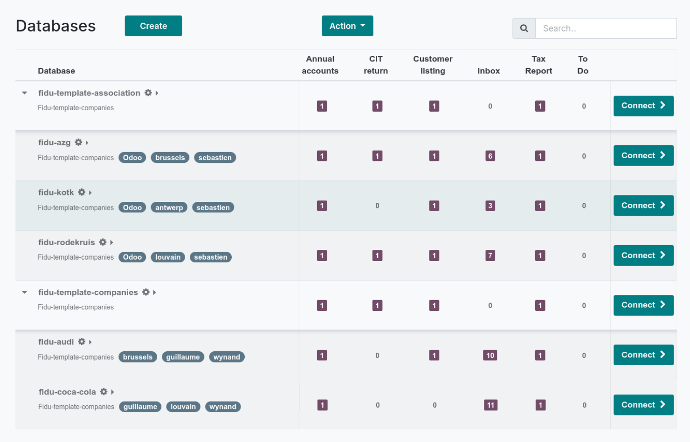
Task: Open the Action dropdown menu
Action: coord(347,26)
